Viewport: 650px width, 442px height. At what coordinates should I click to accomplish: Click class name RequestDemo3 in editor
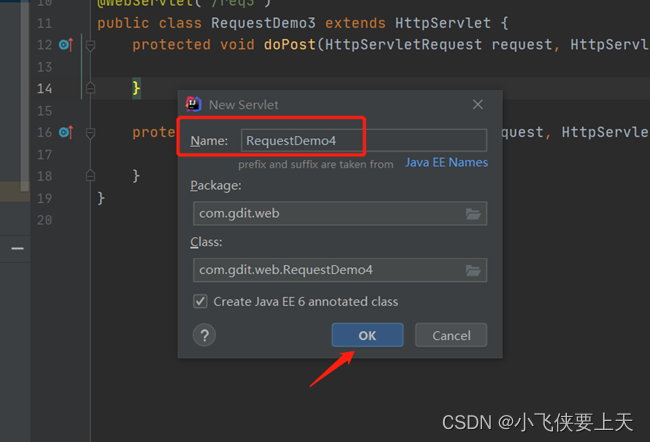click(263, 23)
